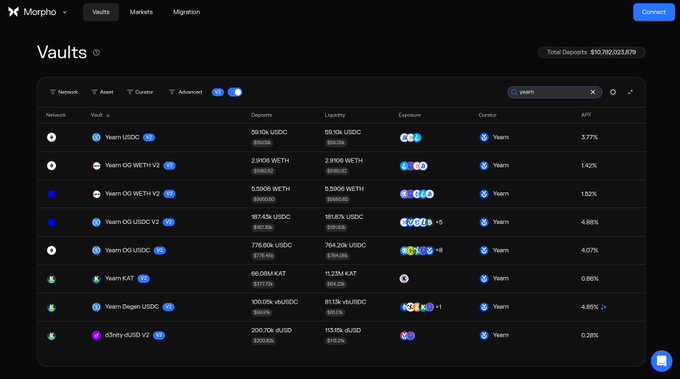Go to the Migration tab
This screenshot has height=379, width=680.
pyautogui.click(x=186, y=12)
